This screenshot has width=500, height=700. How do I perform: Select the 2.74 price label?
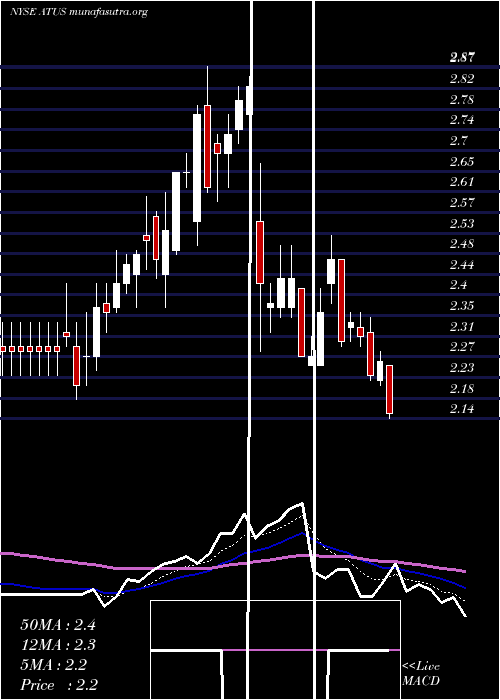(x=462, y=120)
